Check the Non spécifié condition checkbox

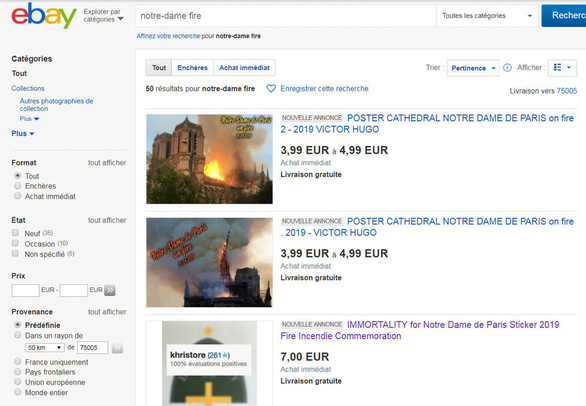click(x=15, y=253)
